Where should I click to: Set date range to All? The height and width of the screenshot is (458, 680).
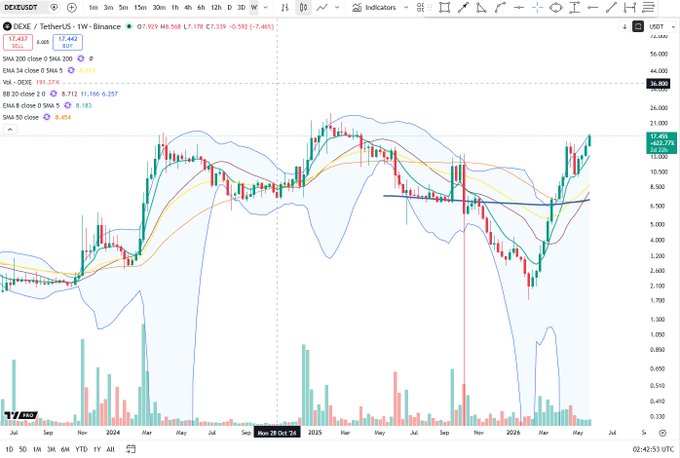pyautogui.click(x=111, y=449)
